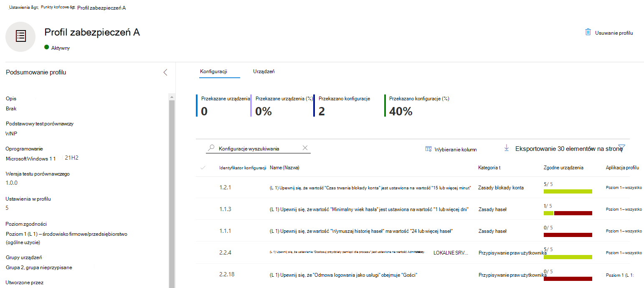Click the compliance bar for row 2.2.18
This screenshot has width=644, height=288.
coord(568,278)
